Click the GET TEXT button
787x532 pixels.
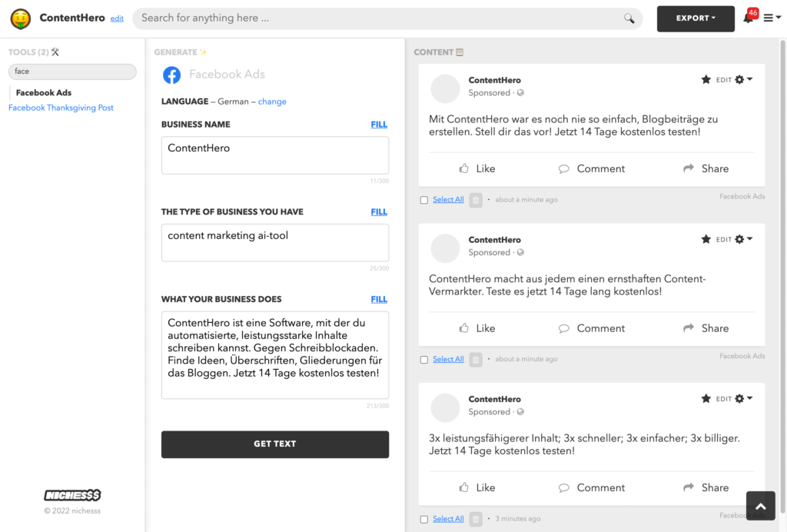[x=275, y=444]
